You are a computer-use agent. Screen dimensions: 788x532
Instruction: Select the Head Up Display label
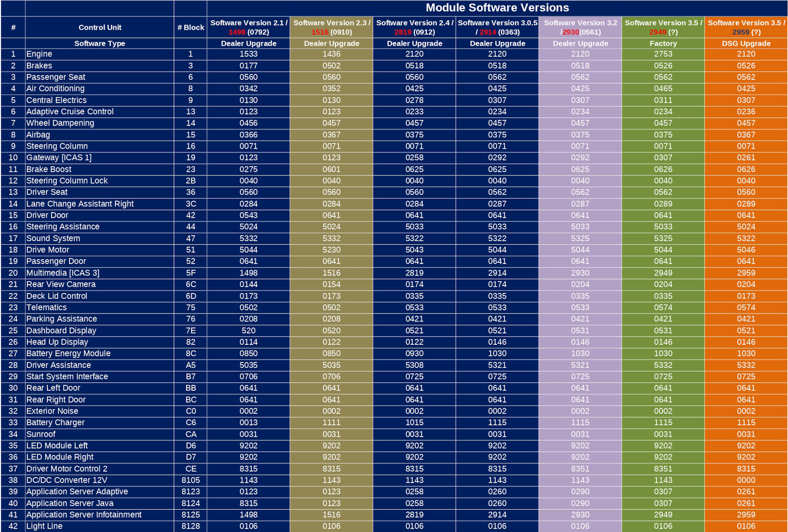(57, 342)
